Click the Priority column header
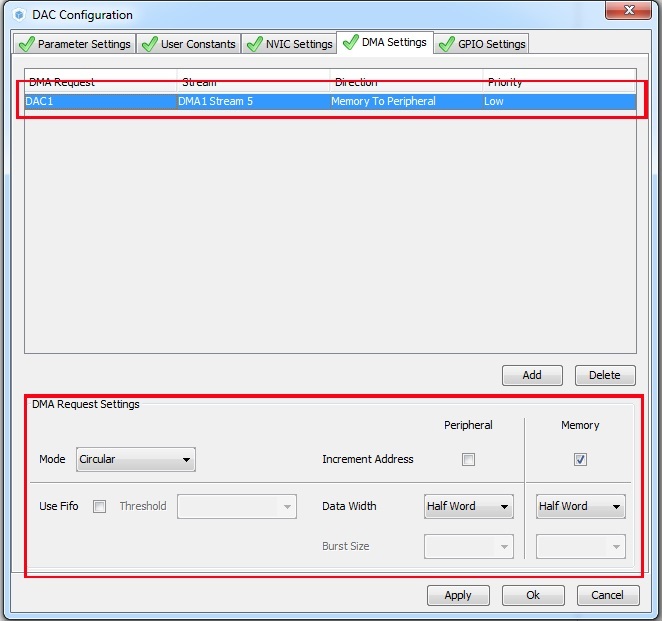662x621 pixels. 559,82
